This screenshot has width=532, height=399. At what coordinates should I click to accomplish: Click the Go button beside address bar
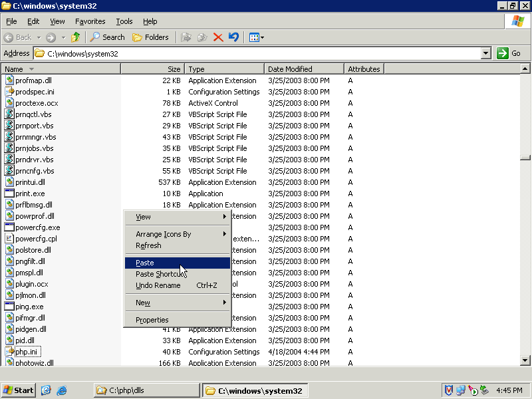click(x=509, y=53)
